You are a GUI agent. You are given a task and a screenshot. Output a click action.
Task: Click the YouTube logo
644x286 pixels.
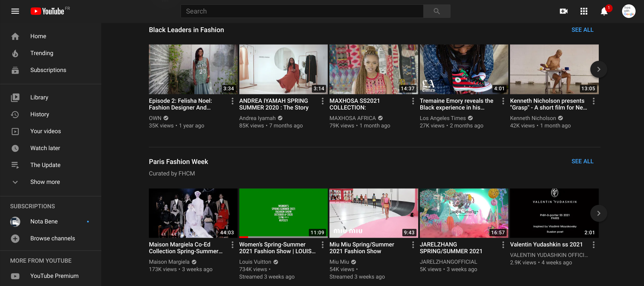pos(47,11)
